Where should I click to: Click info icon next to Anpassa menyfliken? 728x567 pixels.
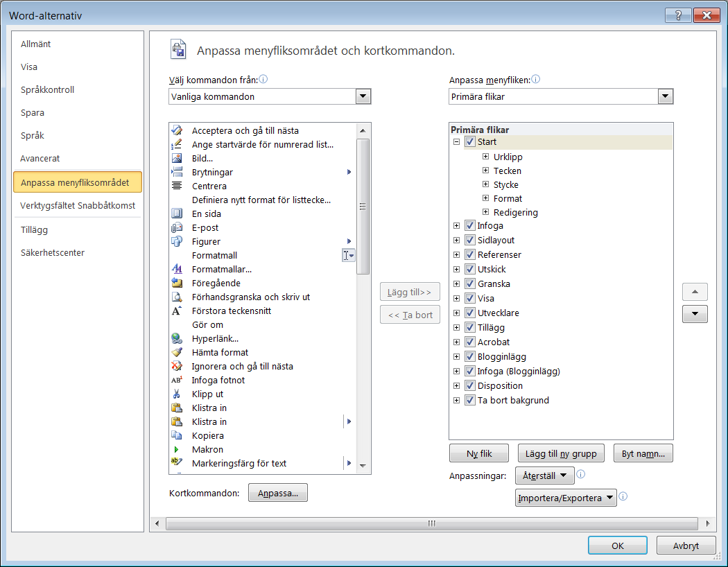(536, 79)
